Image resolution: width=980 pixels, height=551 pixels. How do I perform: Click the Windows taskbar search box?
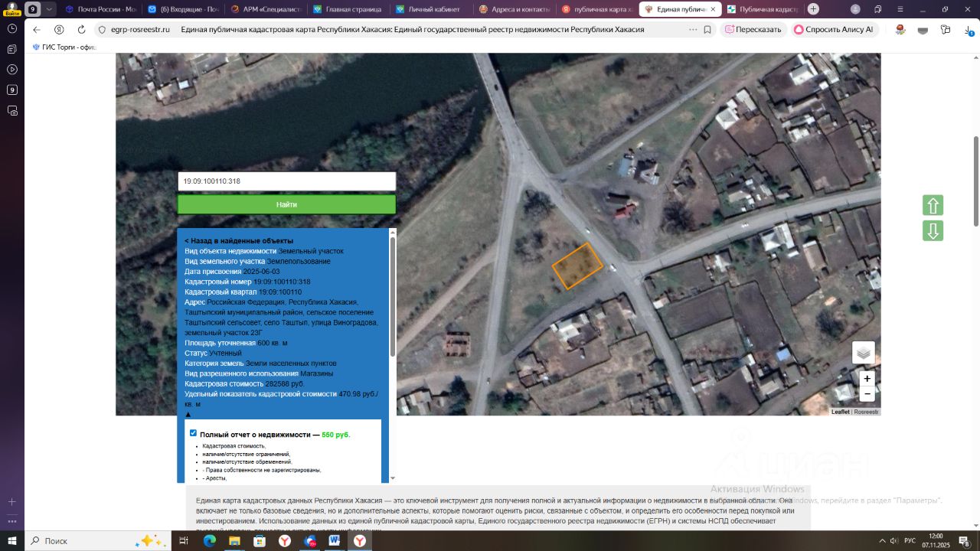95,541
